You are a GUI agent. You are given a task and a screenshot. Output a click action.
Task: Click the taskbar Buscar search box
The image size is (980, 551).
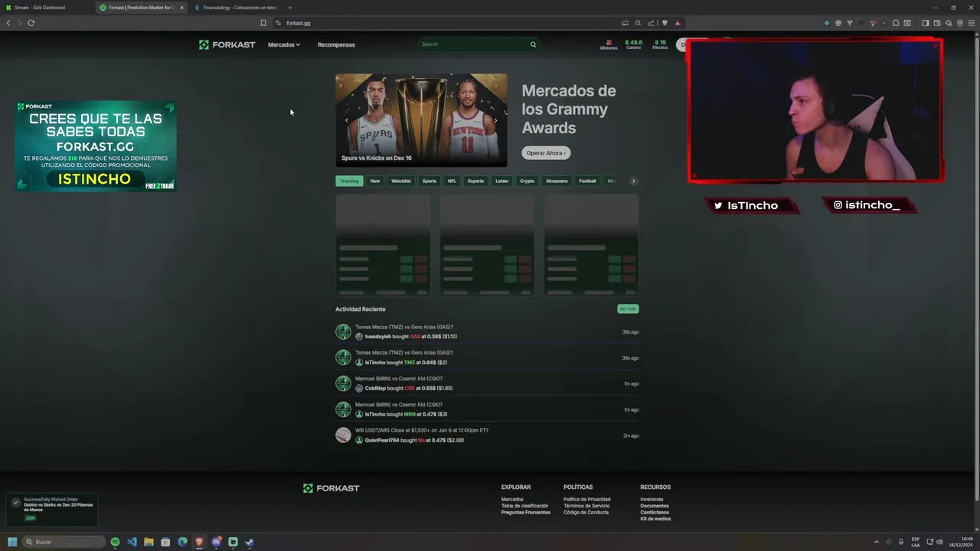[64, 542]
